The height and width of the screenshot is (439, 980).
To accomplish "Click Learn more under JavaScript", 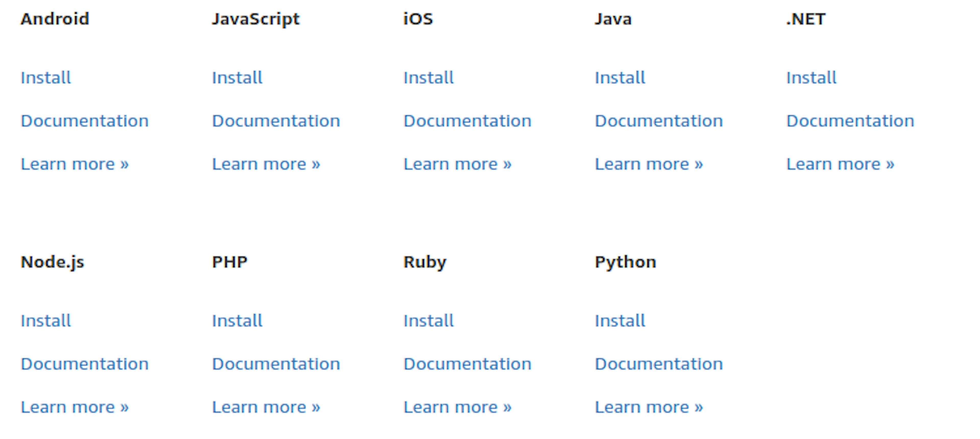I will point(266,164).
